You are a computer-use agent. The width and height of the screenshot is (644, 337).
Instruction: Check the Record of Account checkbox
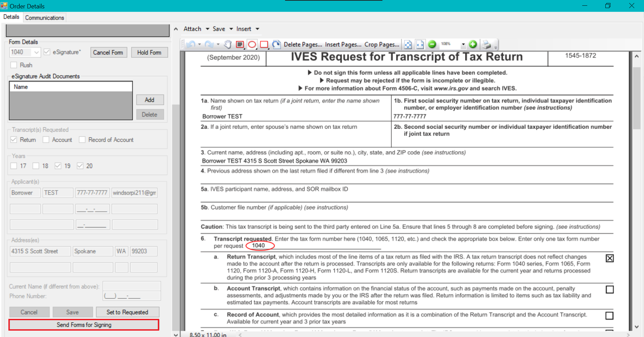(82, 139)
